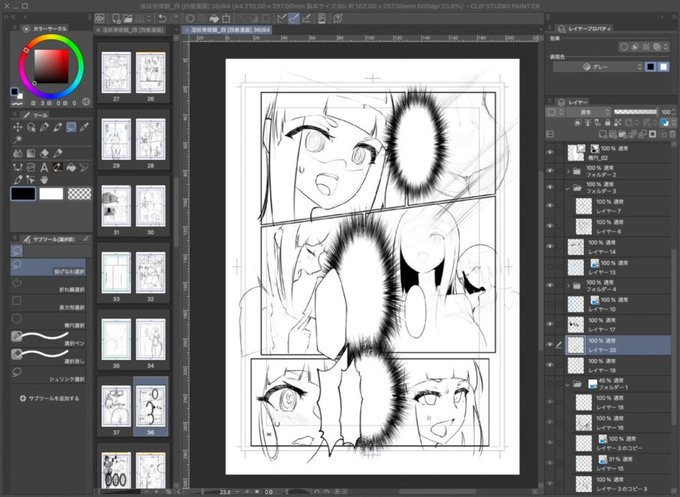
Task: Select the Auto select magic wand tool
Action: tap(18, 140)
